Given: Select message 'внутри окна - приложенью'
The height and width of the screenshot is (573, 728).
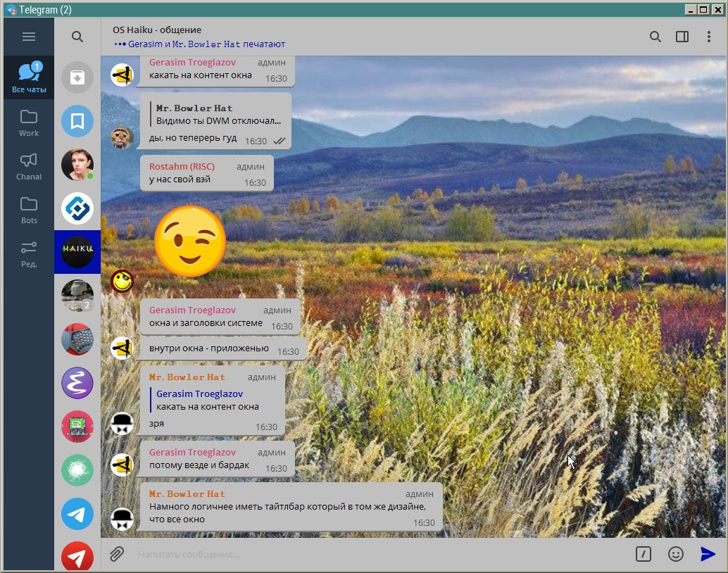Looking at the screenshot, I should point(223,348).
